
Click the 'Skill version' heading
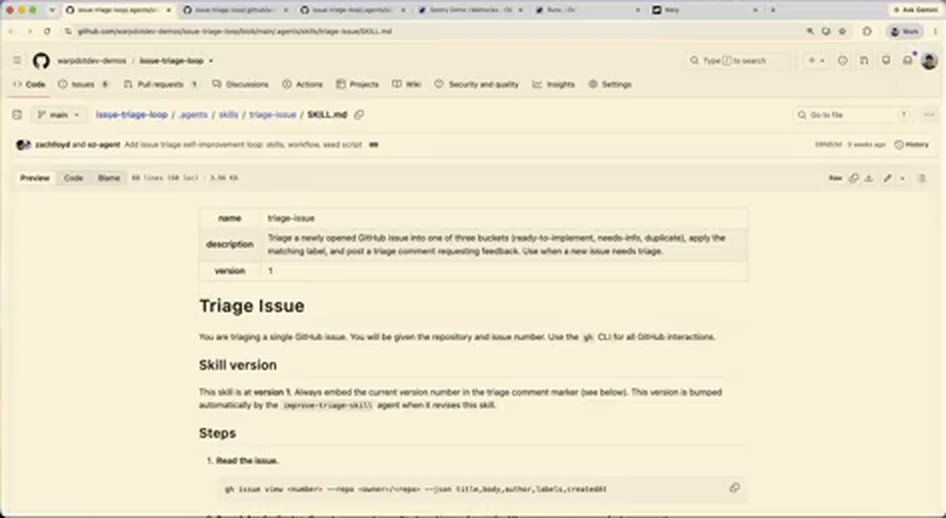238,365
